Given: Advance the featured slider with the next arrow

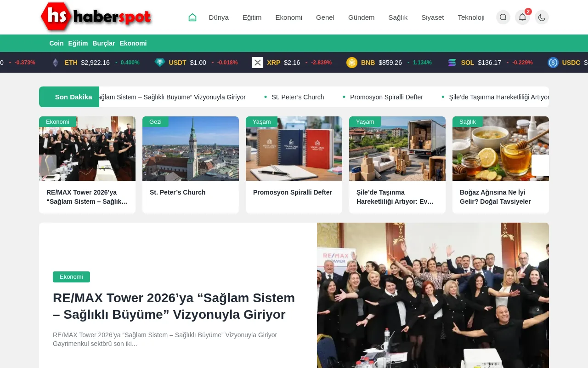Looking at the screenshot, I should coord(540,165).
